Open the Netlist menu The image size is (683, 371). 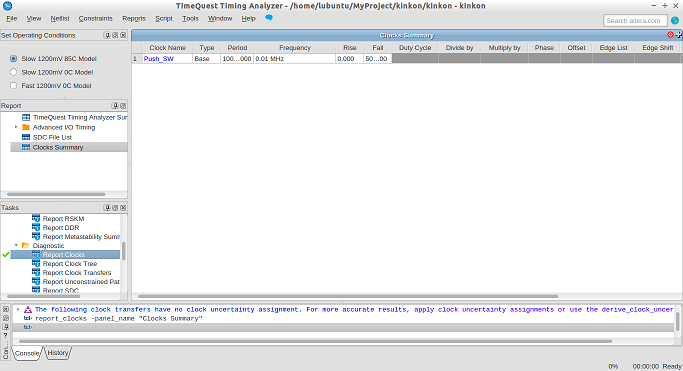(60, 18)
